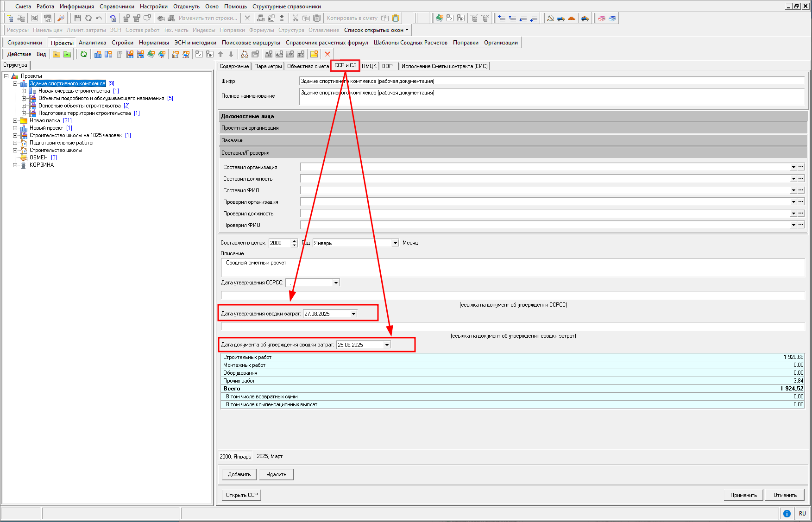
Task: Click the green Refresh arrows icon
Action: click(x=84, y=54)
